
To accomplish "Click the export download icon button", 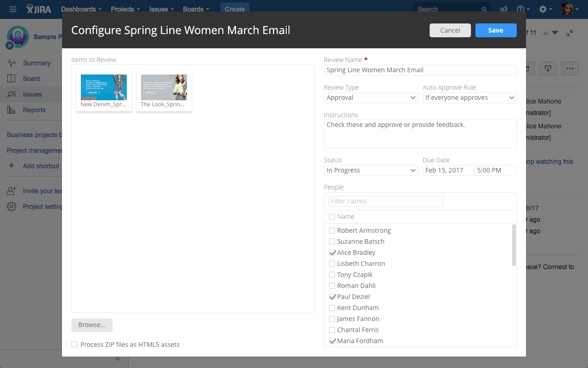I will (548, 69).
